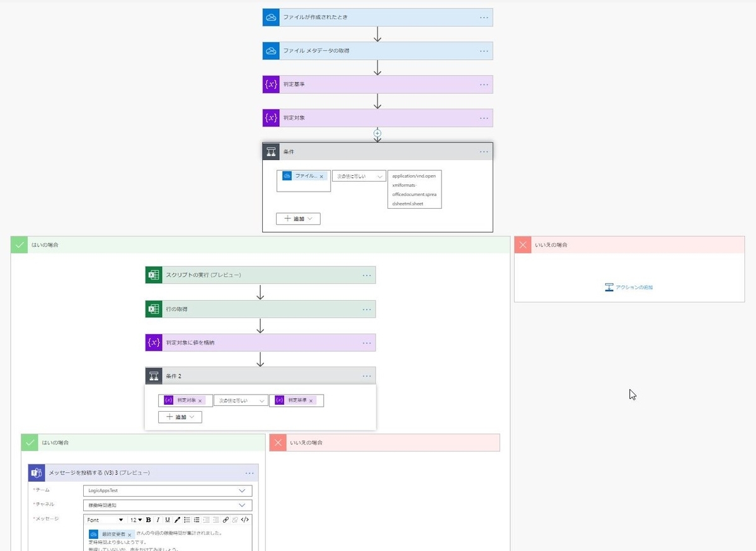The height and width of the screenshot is (551, 756).
Task: Click the condition icon on 条件 2 block
Action: pos(154,376)
